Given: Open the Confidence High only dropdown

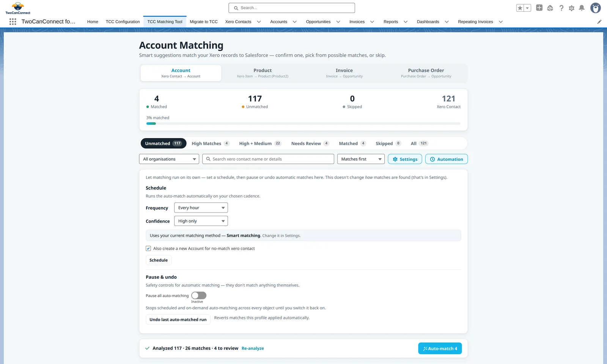Looking at the screenshot, I should (201, 221).
